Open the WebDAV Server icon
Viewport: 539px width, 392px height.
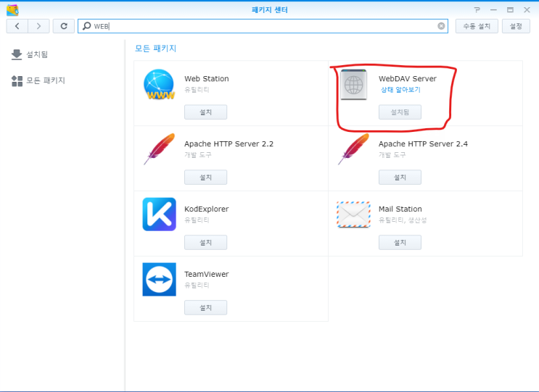click(353, 85)
